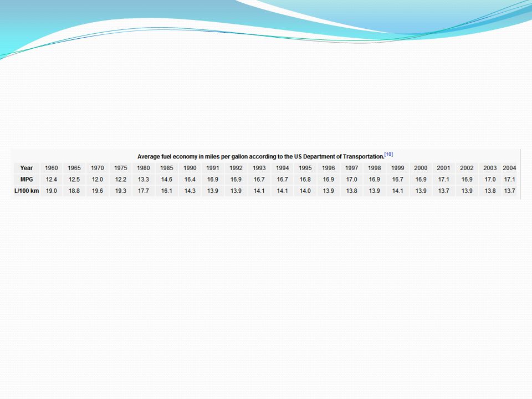Click the 1975 year cell
The width and height of the screenshot is (532, 399).
tap(120, 168)
